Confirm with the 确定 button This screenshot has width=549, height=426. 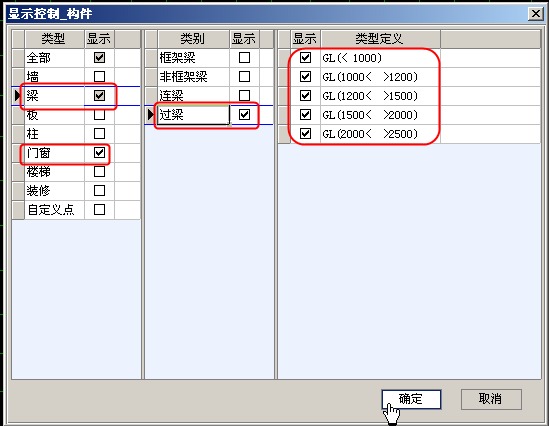click(x=411, y=399)
